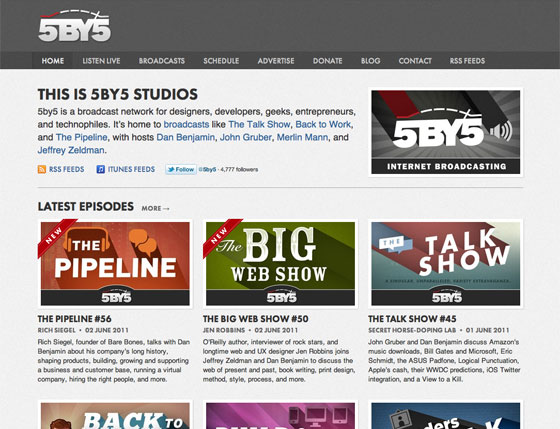The width and height of the screenshot is (560, 429).
Task: Open the blue show artwork in second row
Action: coord(445,415)
